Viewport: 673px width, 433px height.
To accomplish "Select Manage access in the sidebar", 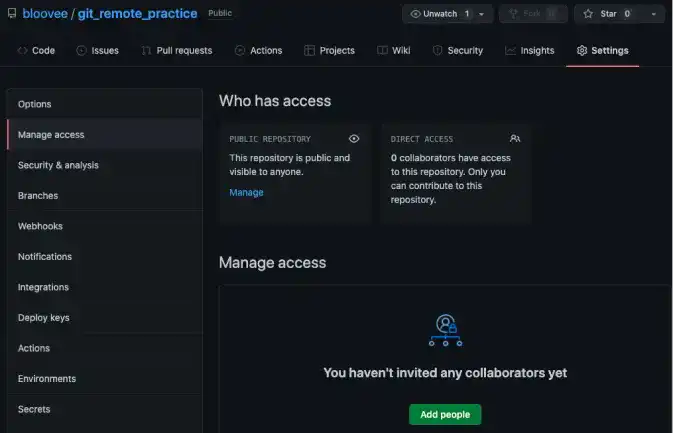I will coord(105,134).
